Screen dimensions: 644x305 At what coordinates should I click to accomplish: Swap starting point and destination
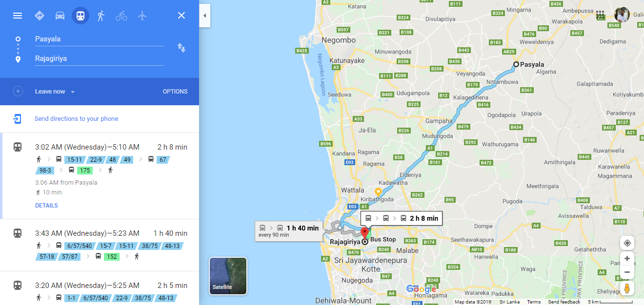click(181, 48)
